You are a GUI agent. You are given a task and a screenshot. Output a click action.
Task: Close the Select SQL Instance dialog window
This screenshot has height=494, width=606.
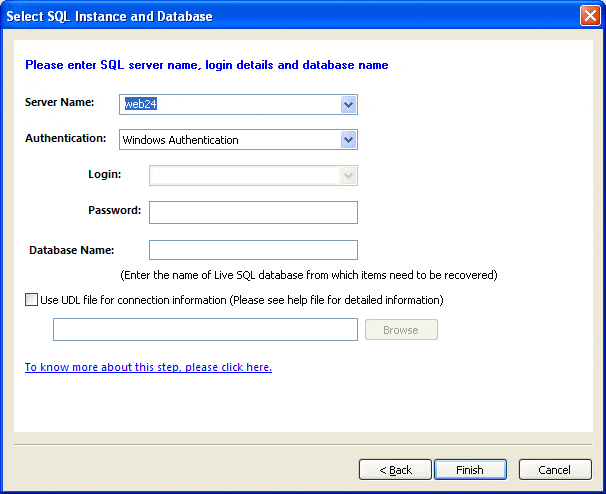click(590, 16)
